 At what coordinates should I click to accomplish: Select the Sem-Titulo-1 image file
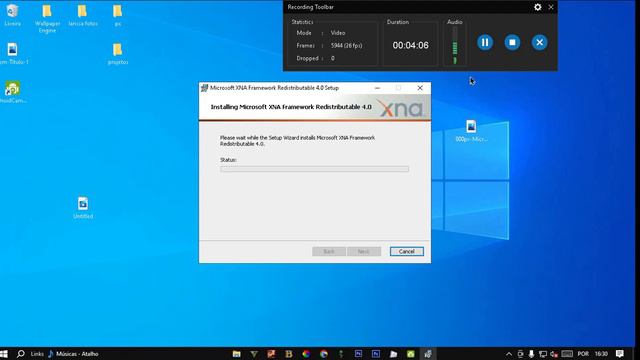(13, 54)
